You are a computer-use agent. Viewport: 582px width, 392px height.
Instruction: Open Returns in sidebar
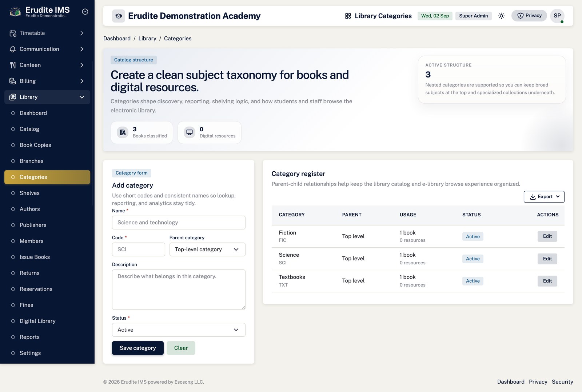click(47, 273)
